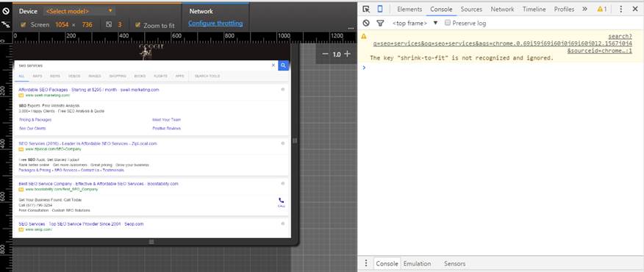Open the Sensors drawer tab
Image resolution: width=644 pixels, height=272 pixels.
coord(454,263)
